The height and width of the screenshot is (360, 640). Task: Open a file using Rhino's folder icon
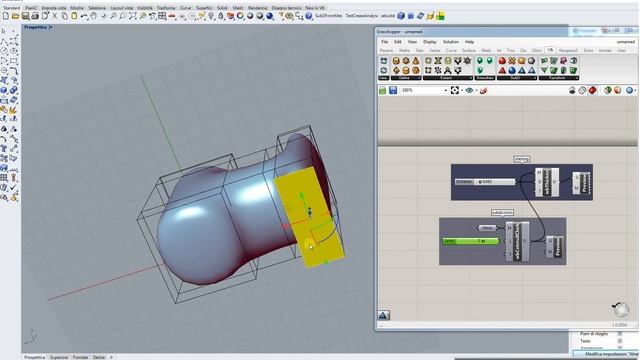[x=16, y=16]
